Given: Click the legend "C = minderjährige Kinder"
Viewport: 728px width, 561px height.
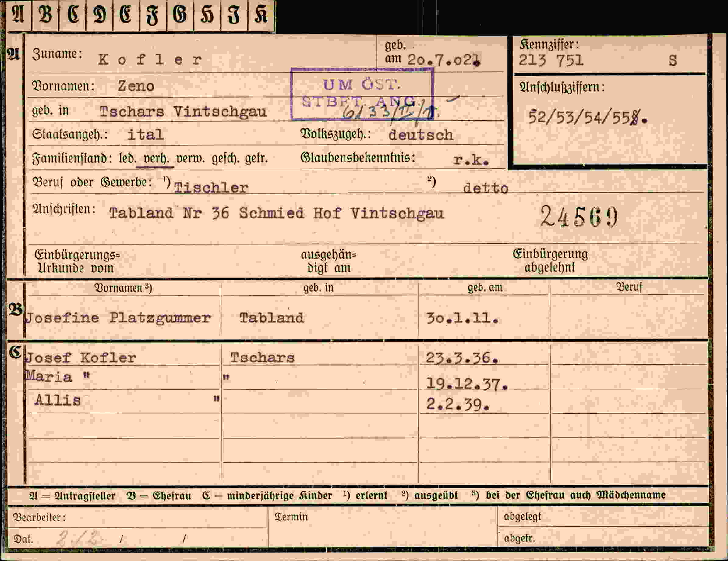Looking at the screenshot, I should point(267,496).
